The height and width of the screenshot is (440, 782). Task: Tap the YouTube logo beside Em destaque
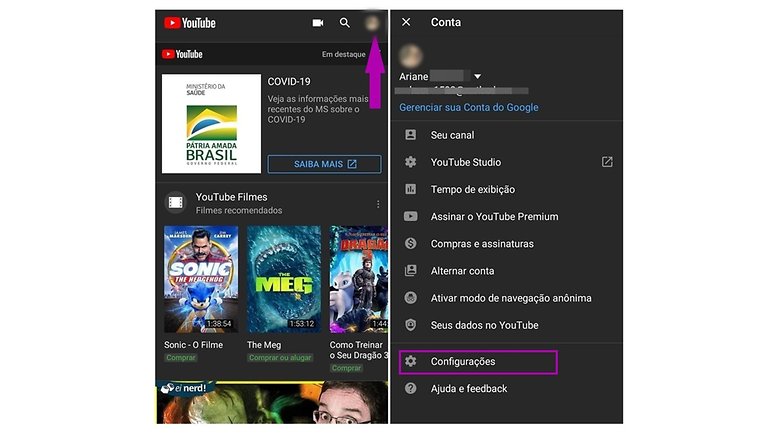click(182, 54)
